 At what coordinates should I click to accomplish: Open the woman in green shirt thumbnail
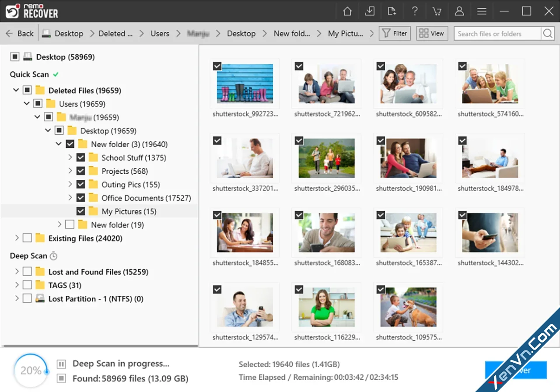pyautogui.click(x=326, y=307)
